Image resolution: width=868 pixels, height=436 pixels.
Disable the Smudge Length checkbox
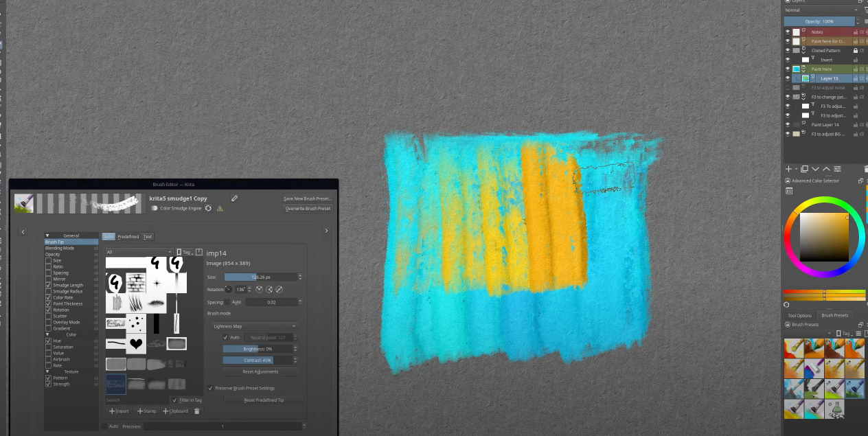[x=49, y=285]
